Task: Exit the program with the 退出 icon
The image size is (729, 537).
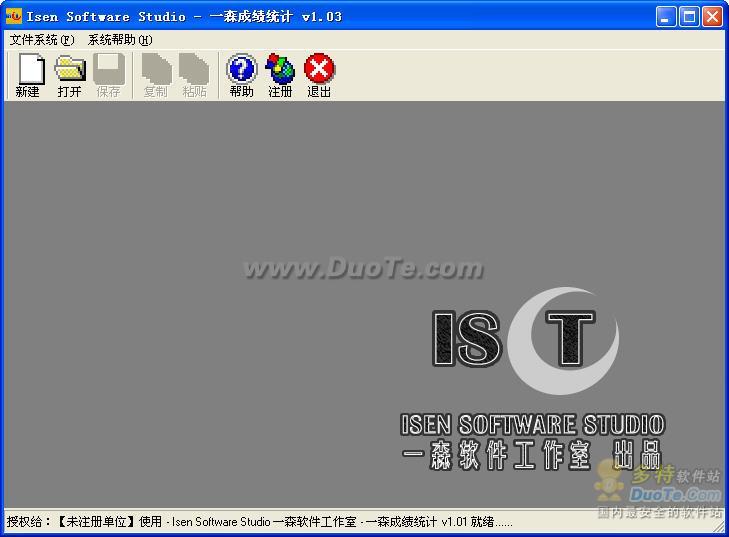Action: click(319, 75)
